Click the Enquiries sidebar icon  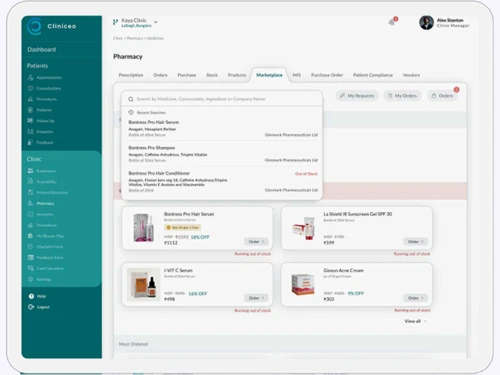(x=30, y=132)
